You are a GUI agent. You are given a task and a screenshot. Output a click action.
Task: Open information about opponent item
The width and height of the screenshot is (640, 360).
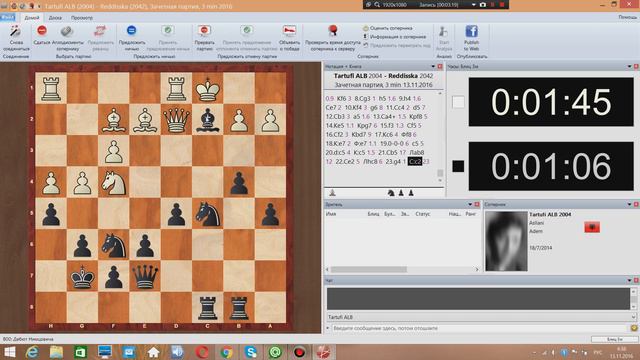(x=394, y=37)
